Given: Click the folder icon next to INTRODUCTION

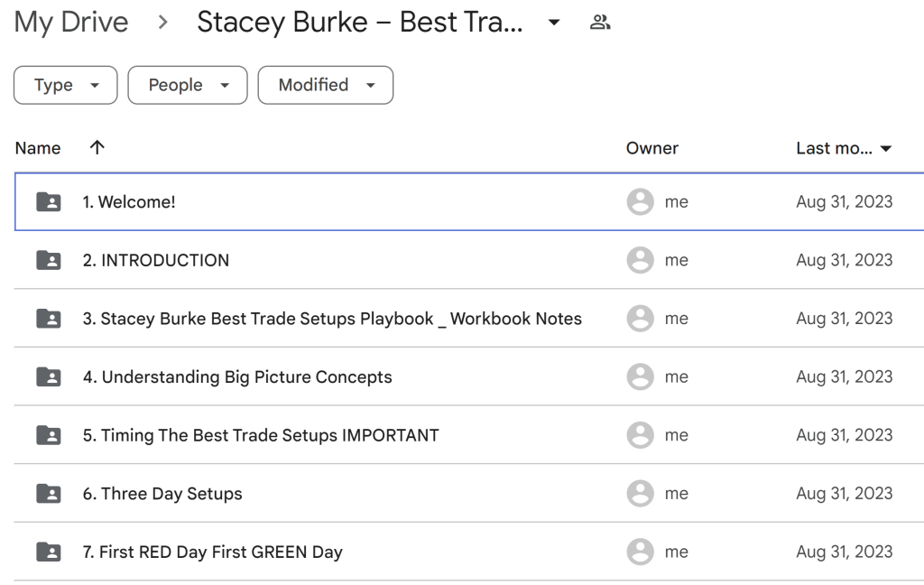Looking at the screenshot, I should pos(50,260).
